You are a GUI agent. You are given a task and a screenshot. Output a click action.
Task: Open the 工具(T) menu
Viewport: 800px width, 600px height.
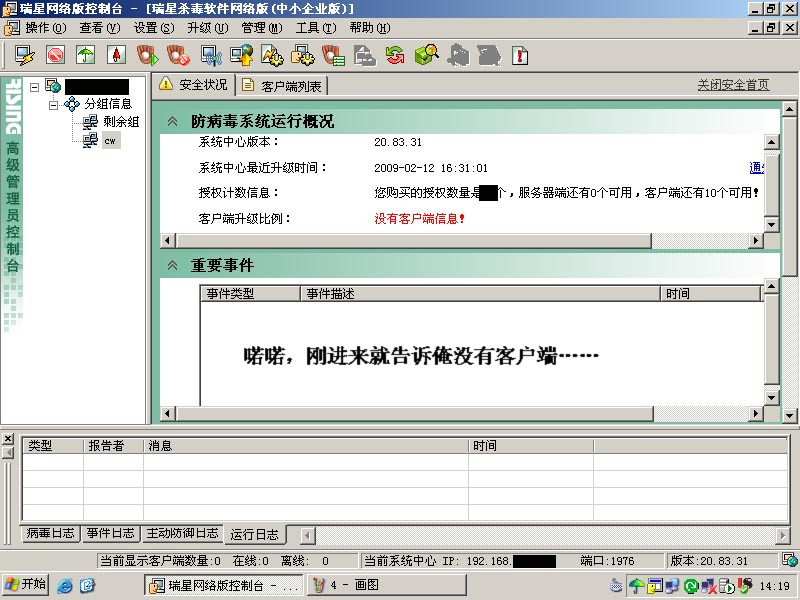[316, 28]
